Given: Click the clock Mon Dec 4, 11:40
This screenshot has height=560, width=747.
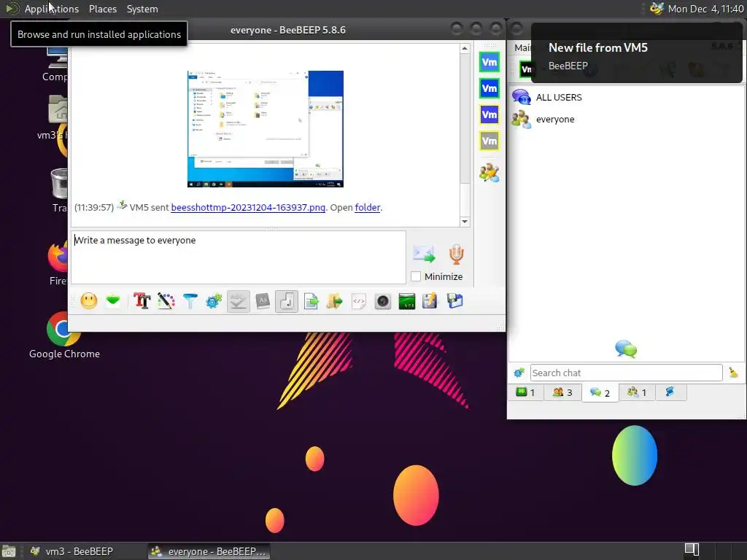Looking at the screenshot, I should point(705,9).
